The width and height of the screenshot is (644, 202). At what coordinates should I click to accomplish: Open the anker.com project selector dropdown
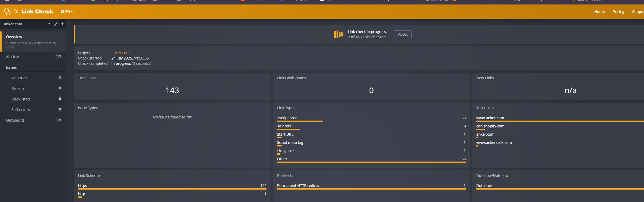pyautogui.click(x=27, y=24)
